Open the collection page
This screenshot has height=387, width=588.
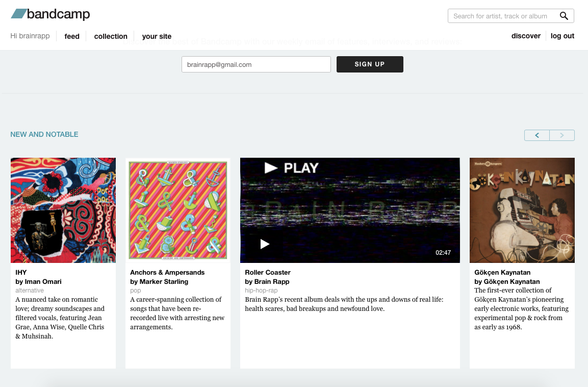click(111, 36)
